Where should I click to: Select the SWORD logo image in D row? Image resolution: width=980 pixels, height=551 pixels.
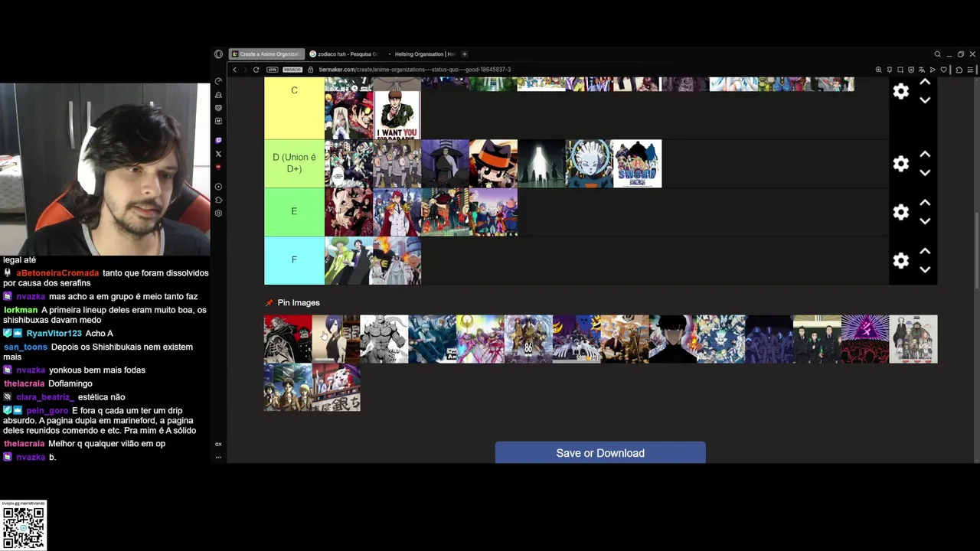(x=637, y=163)
